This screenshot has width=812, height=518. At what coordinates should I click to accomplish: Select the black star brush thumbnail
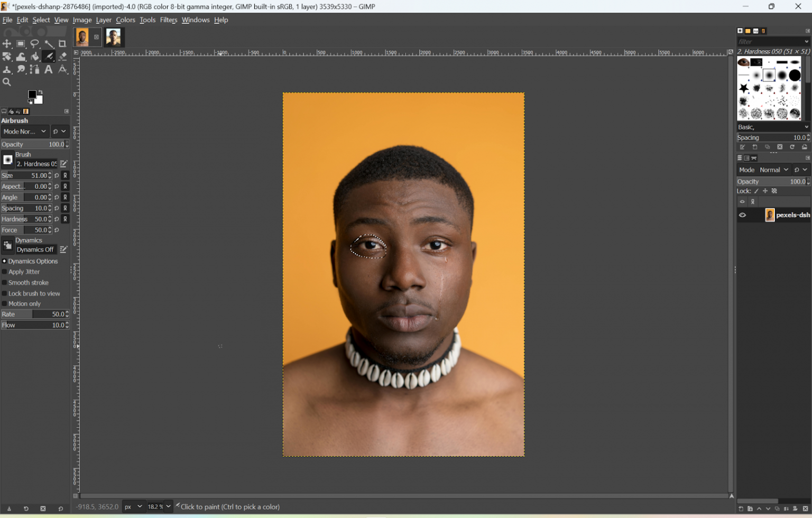pyautogui.click(x=744, y=88)
